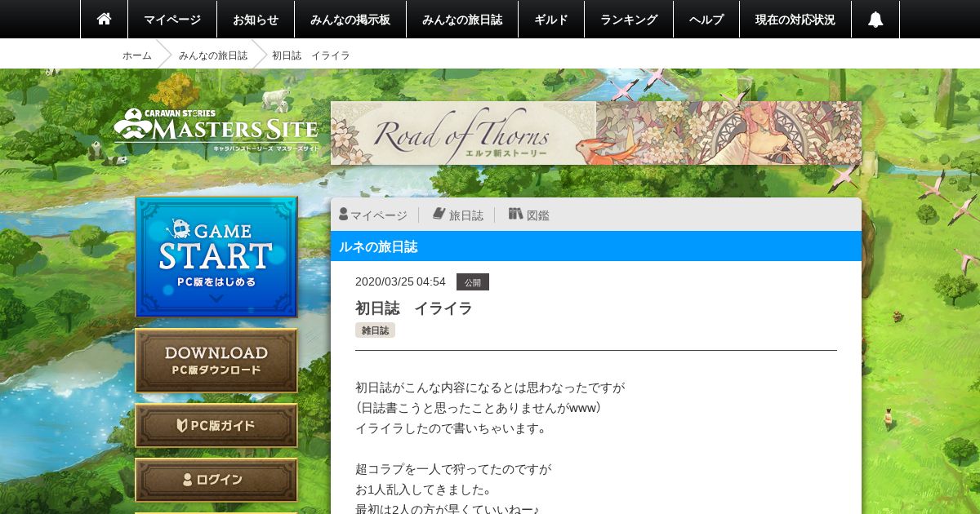Click the GAME START button
Viewport: 980px width, 514px height.
(216, 257)
